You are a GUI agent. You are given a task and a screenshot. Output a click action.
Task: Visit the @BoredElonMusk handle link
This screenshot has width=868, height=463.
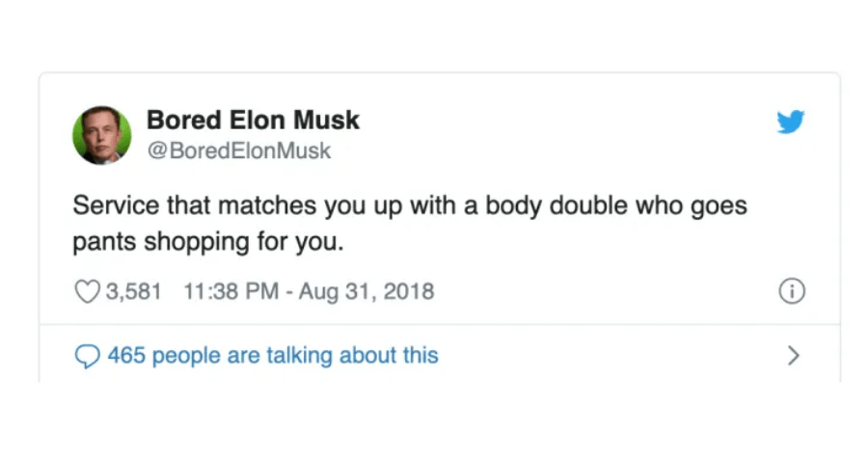(239, 150)
